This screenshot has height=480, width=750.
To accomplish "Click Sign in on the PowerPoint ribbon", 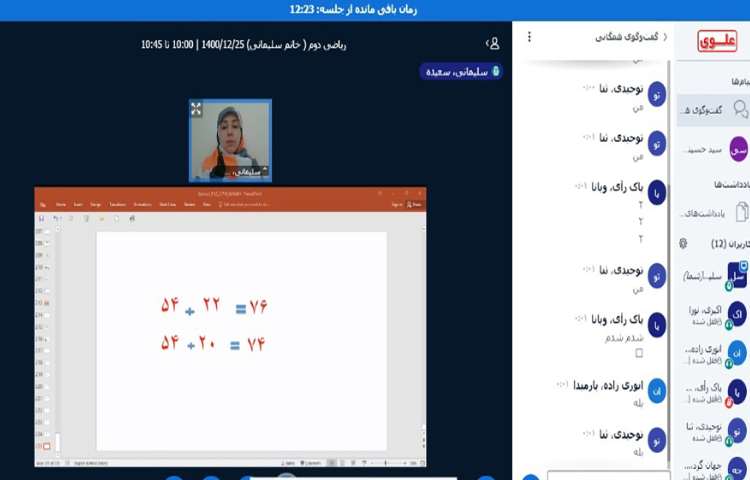I will [397, 205].
